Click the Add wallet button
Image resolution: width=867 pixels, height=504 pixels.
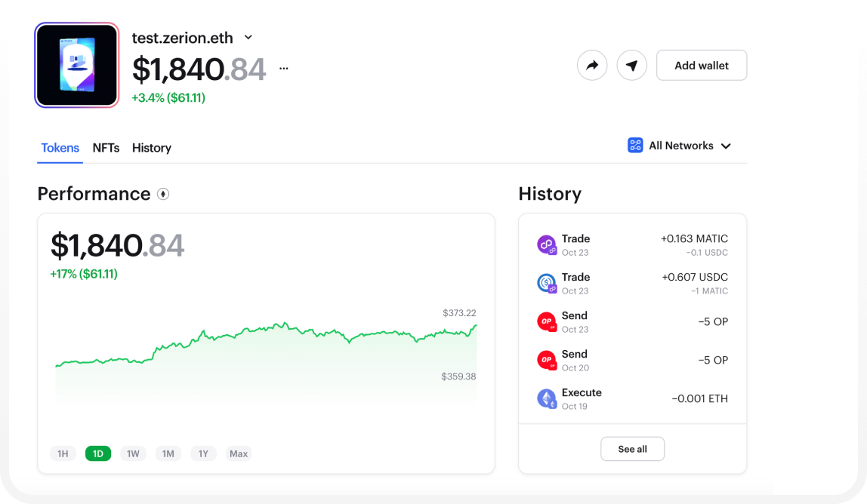coord(701,65)
